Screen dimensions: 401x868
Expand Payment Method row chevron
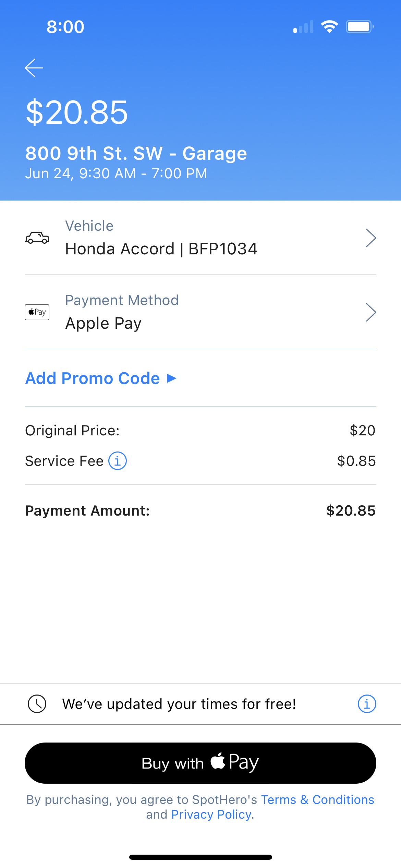coord(371,312)
